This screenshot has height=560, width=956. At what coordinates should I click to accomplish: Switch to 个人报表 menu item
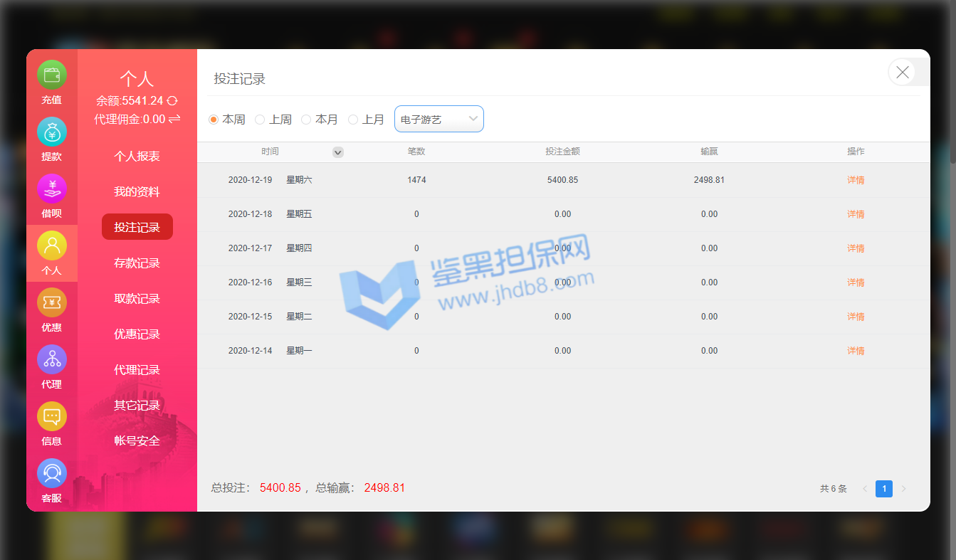137,157
